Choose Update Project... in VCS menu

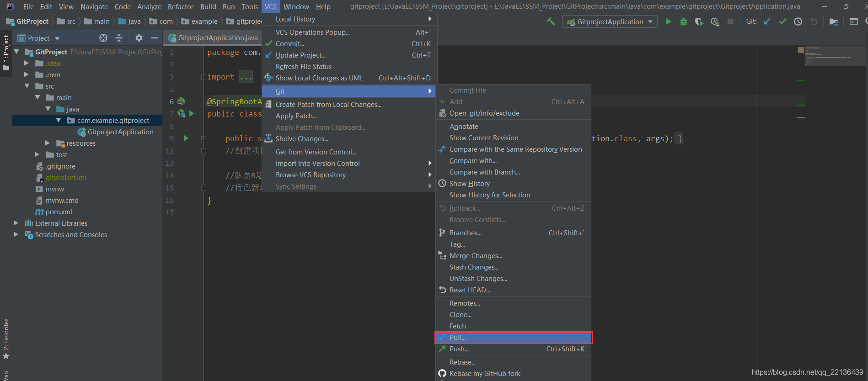(x=349, y=55)
